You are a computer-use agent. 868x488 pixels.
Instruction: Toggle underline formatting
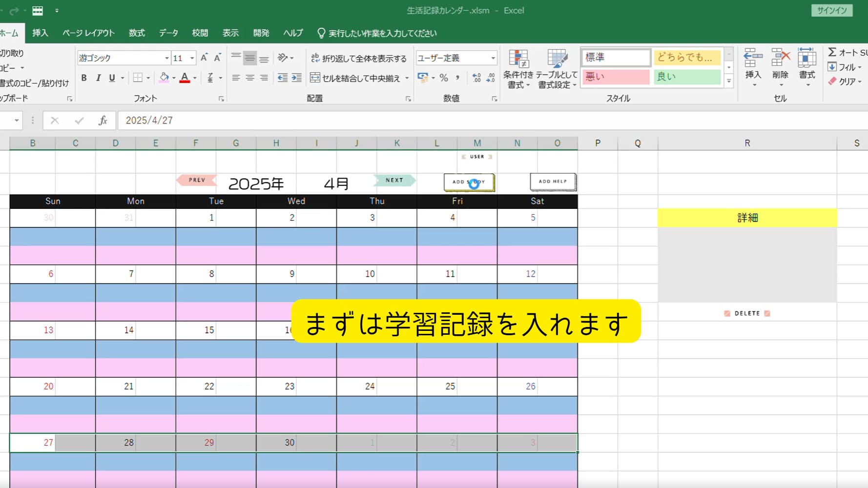tap(112, 78)
